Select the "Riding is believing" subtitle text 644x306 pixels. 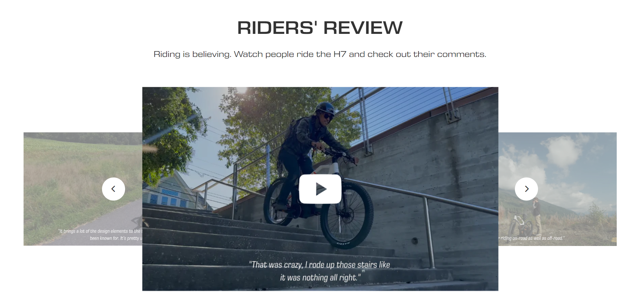[x=320, y=54]
